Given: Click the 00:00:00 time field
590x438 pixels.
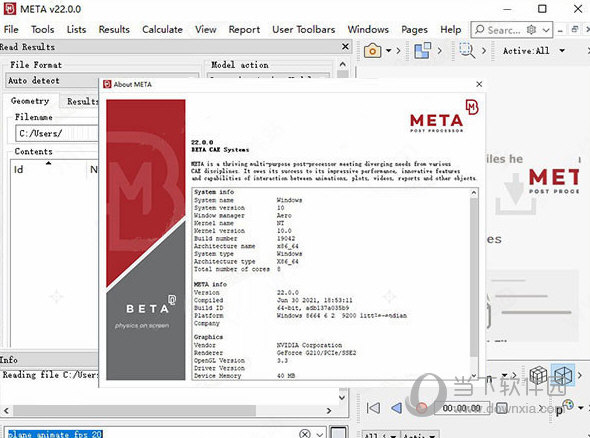Looking at the screenshot, I should pyautogui.click(x=462, y=408).
